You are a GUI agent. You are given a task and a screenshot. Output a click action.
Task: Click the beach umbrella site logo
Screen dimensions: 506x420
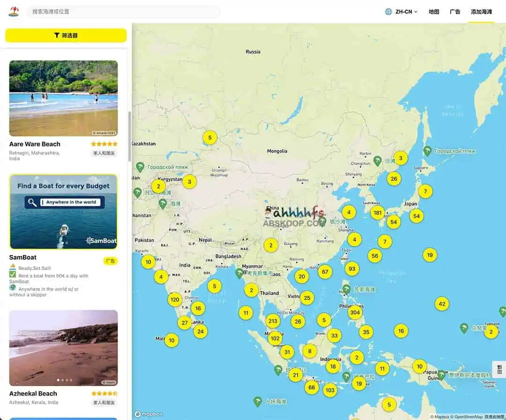pos(14,11)
